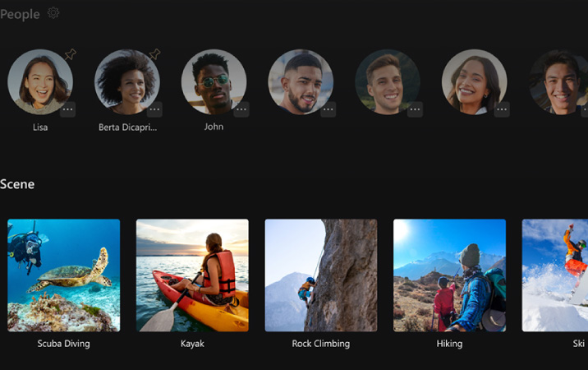Open People settings gear icon
The width and height of the screenshot is (588, 370).
(53, 13)
